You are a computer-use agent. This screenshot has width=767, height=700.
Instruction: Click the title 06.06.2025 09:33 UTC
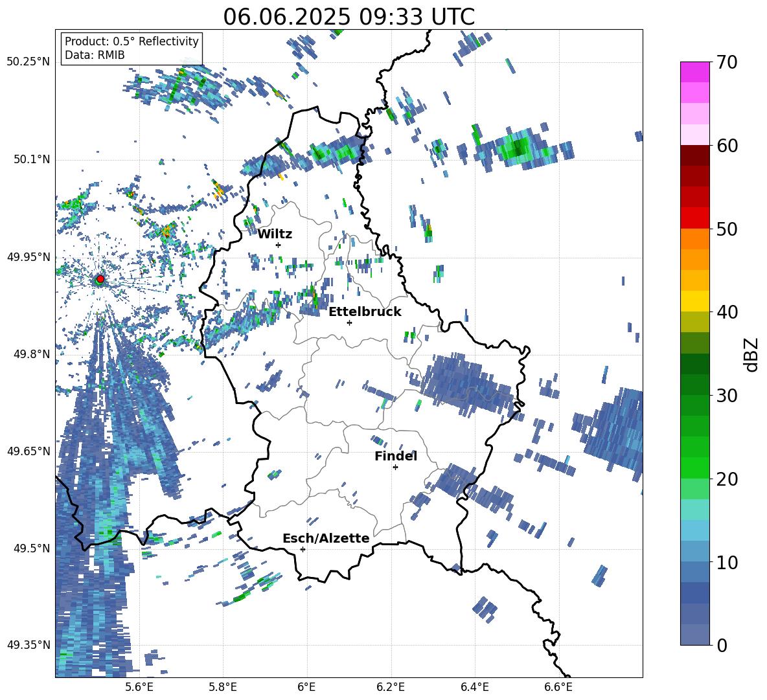click(349, 17)
